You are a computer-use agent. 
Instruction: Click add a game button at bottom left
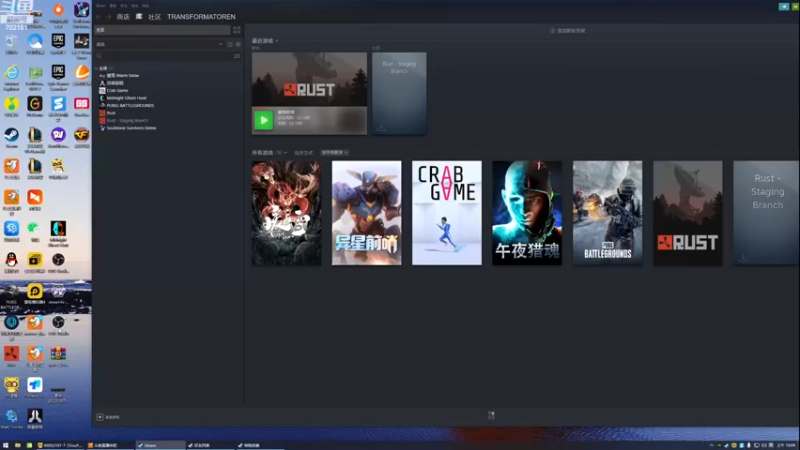click(108, 417)
